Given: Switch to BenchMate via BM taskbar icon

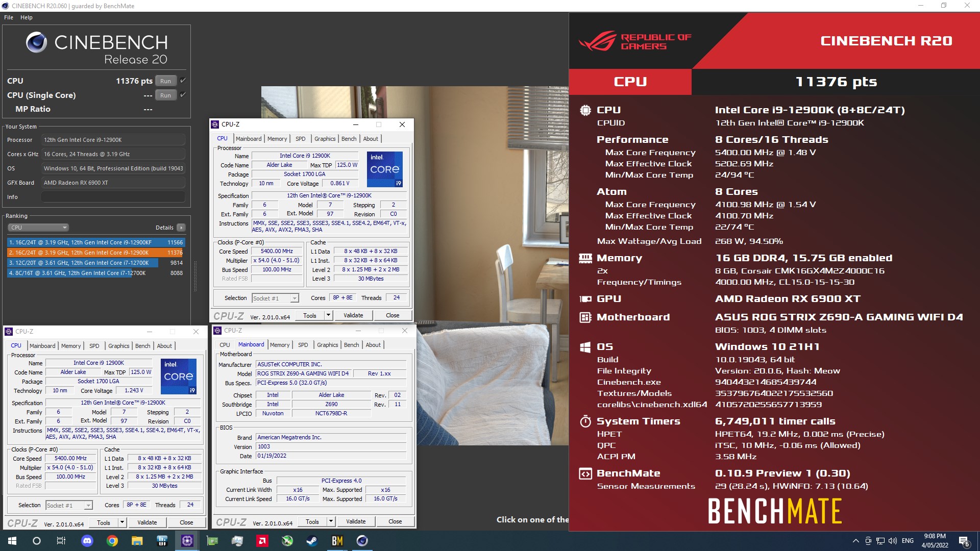Looking at the screenshot, I should (x=337, y=541).
